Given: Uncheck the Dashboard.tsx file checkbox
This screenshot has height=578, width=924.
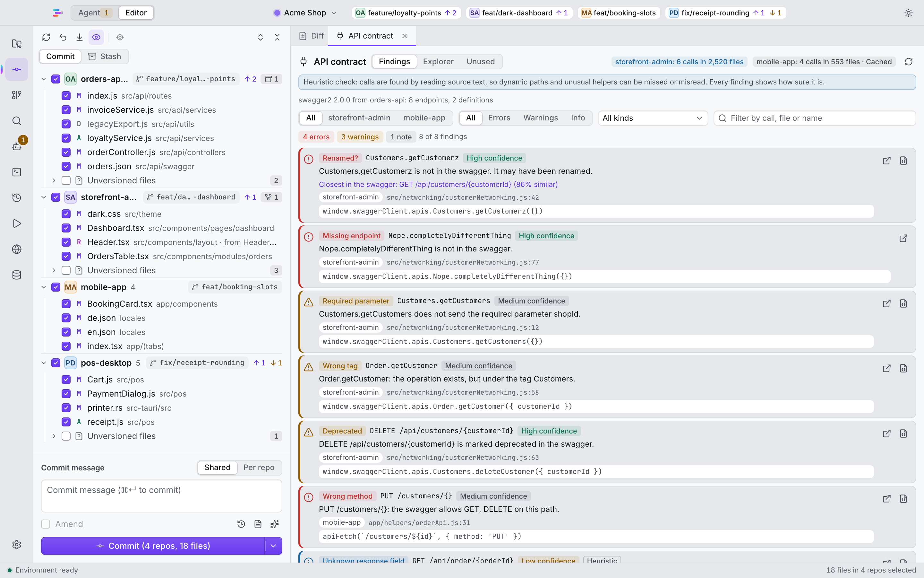Looking at the screenshot, I should pos(66,228).
